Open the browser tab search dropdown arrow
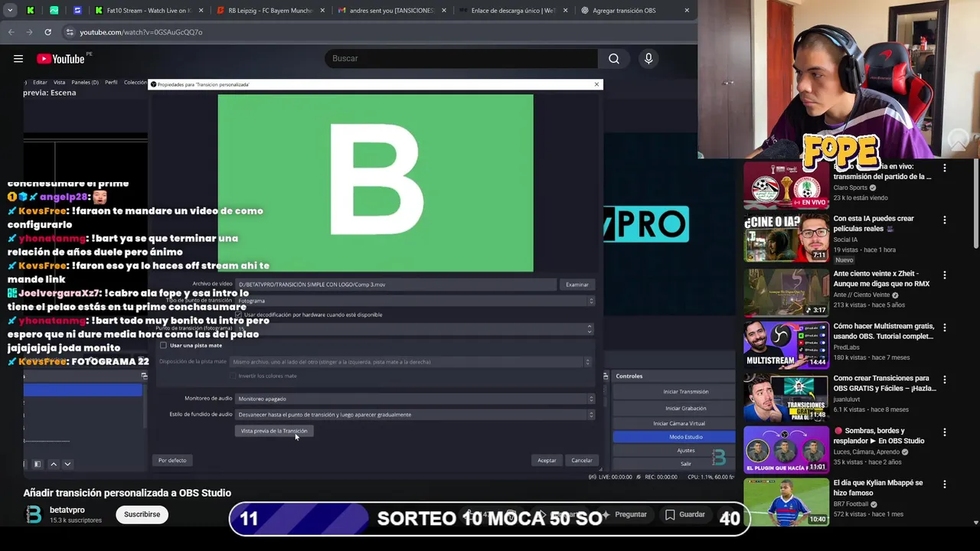The height and width of the screenshot is (551, 980). pos(11,11)
